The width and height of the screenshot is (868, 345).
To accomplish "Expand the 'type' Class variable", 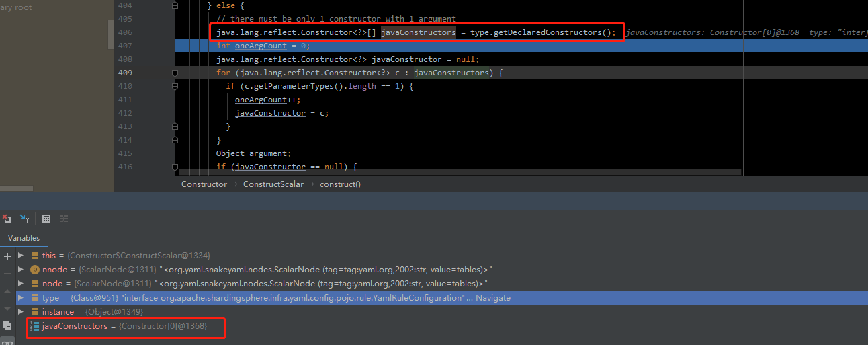I will [x=21, y=298].
